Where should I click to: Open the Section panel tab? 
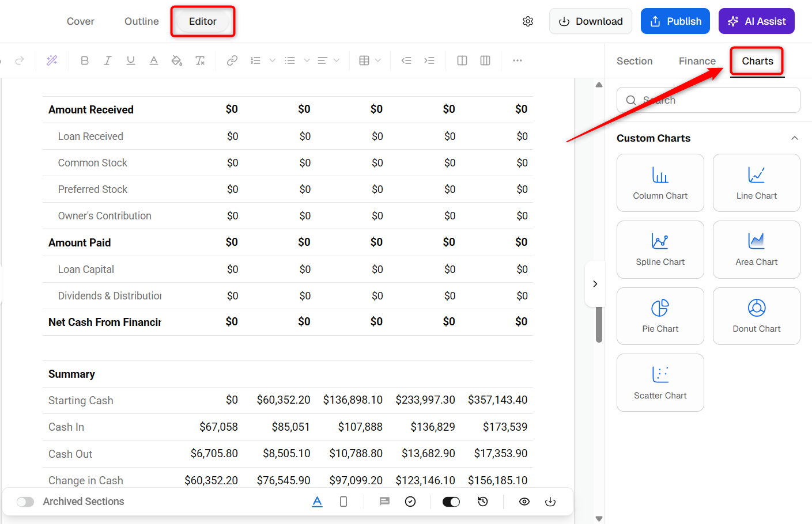pos(635,61)
